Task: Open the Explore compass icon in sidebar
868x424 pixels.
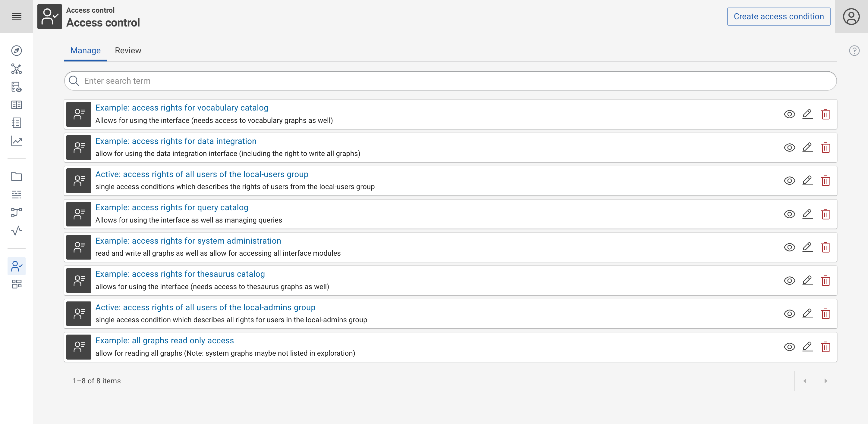Action: (x=17, y=51)
